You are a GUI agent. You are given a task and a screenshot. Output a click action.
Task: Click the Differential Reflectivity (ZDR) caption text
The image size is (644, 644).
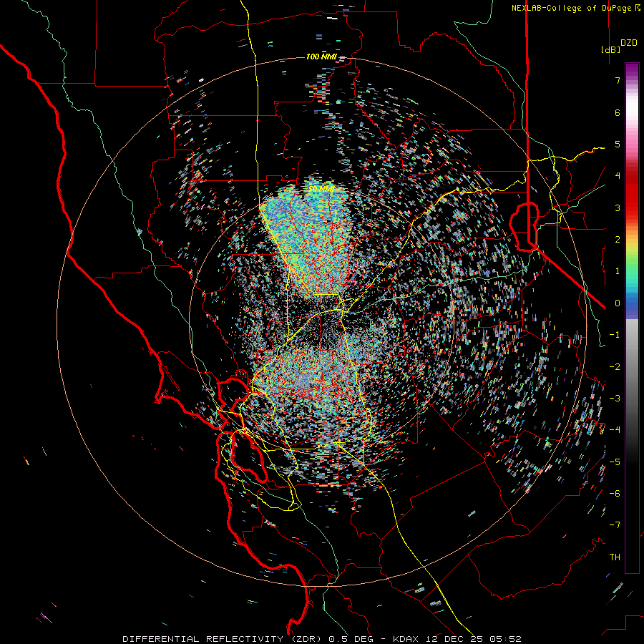click(x=223, y=639)
